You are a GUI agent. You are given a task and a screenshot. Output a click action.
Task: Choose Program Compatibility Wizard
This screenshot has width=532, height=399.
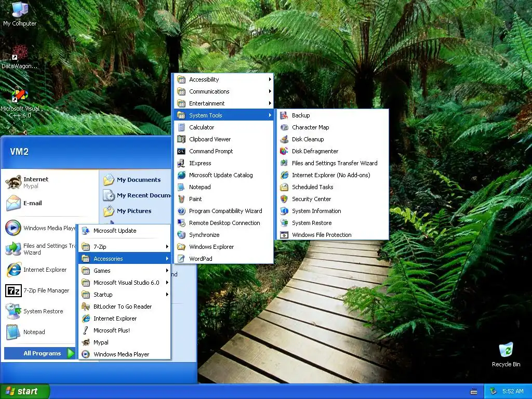(x=224, y=211)
